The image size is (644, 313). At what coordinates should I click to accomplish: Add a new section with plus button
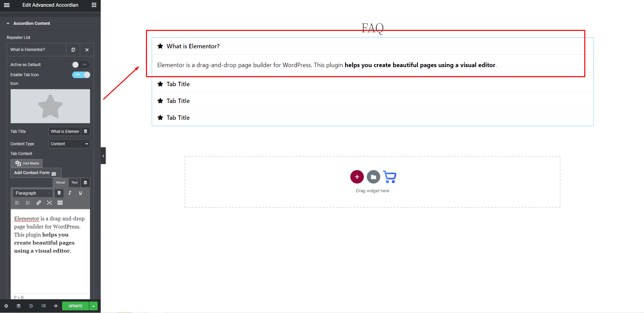click(x=357, y=177)
